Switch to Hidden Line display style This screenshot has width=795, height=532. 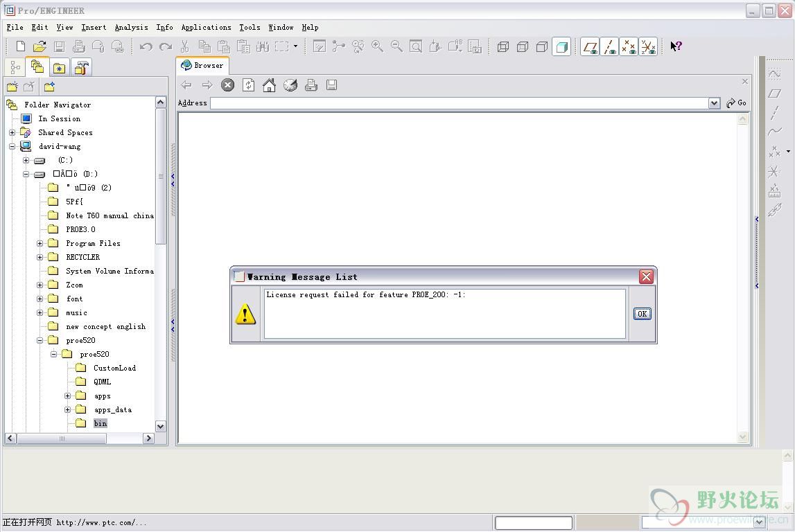(522, 46)
